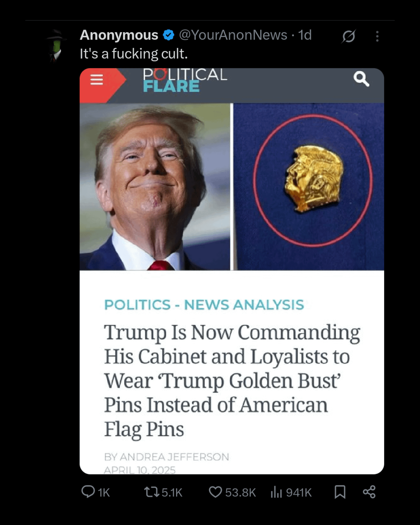Screen dimensions: 420x525
Task: View post analytics bar chart icon
Action: coord(276,492)
